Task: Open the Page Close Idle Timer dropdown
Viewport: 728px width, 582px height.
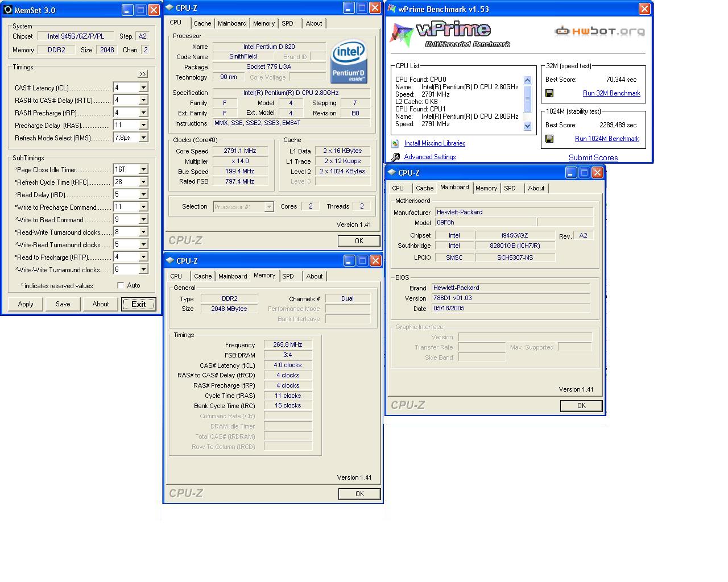Action: pos(143,169)
